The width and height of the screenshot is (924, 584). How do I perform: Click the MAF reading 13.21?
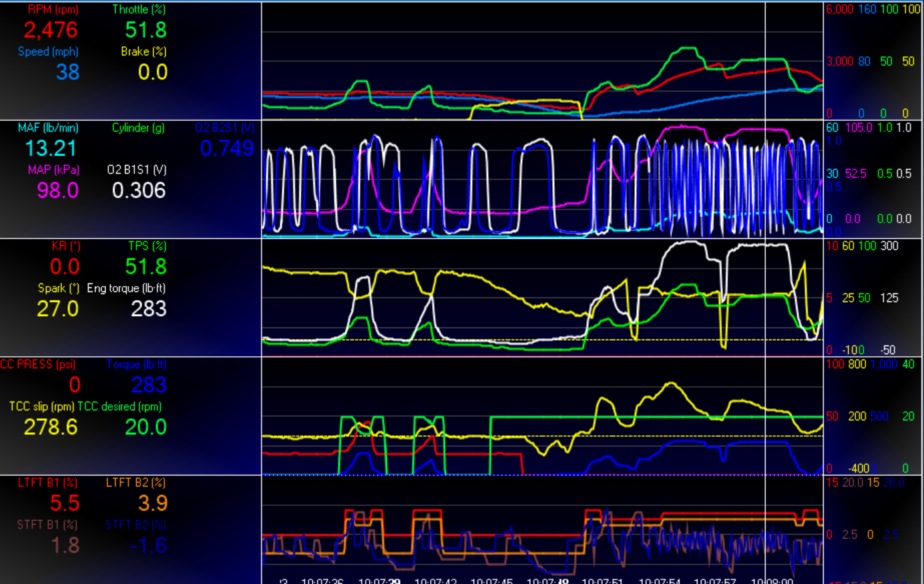pos(51,148)
